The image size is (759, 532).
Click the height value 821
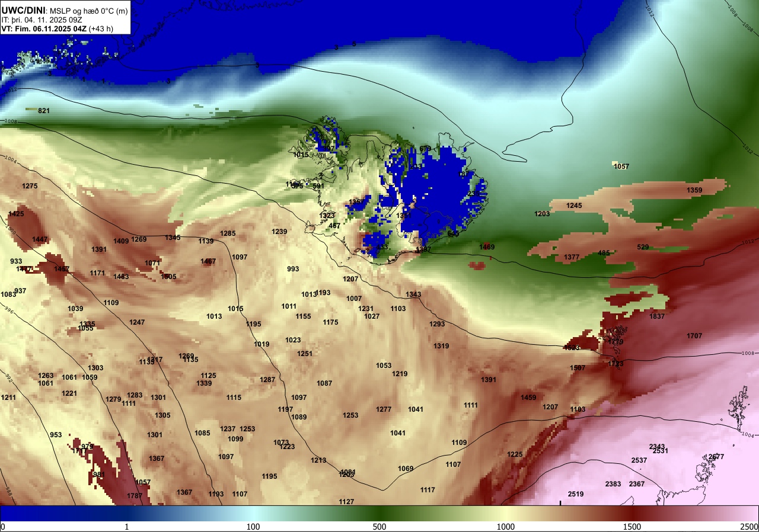coord(44,111)
